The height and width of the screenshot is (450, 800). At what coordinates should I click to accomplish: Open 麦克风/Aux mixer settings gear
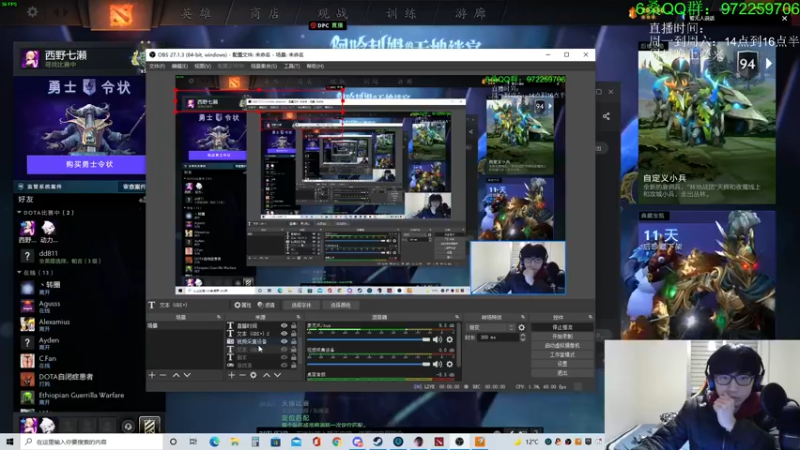tap(449, 339)
